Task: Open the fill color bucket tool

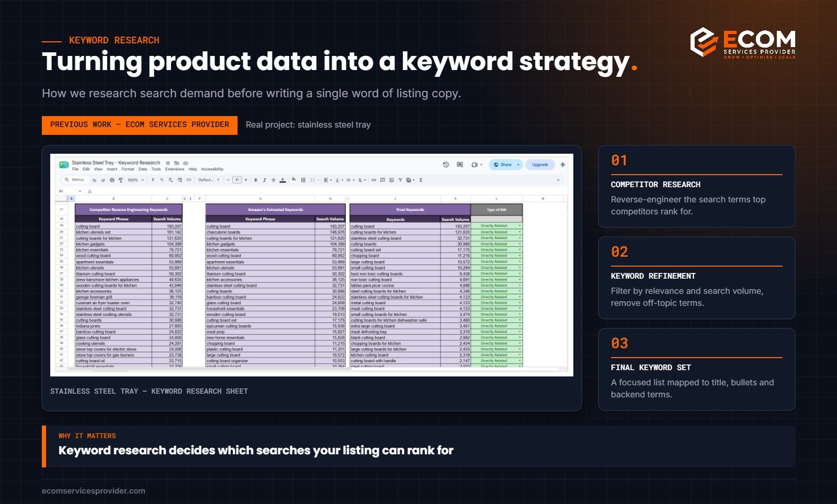Action: [294, 179]
